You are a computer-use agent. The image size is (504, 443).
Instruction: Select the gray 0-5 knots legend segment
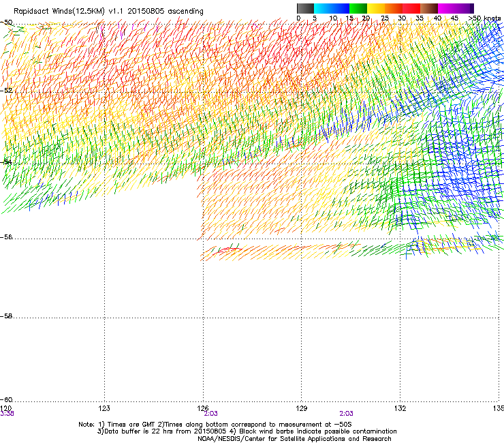tap(305, 8)
